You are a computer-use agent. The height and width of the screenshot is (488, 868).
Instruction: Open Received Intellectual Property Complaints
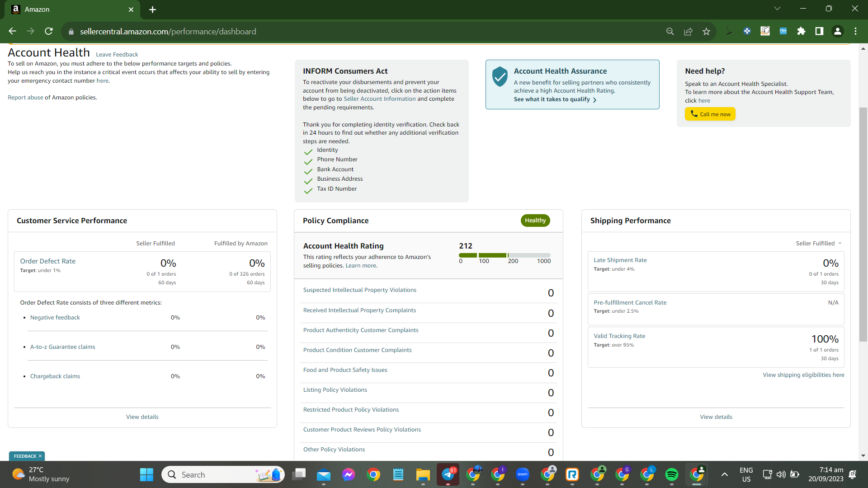click(x=359, y=310)
